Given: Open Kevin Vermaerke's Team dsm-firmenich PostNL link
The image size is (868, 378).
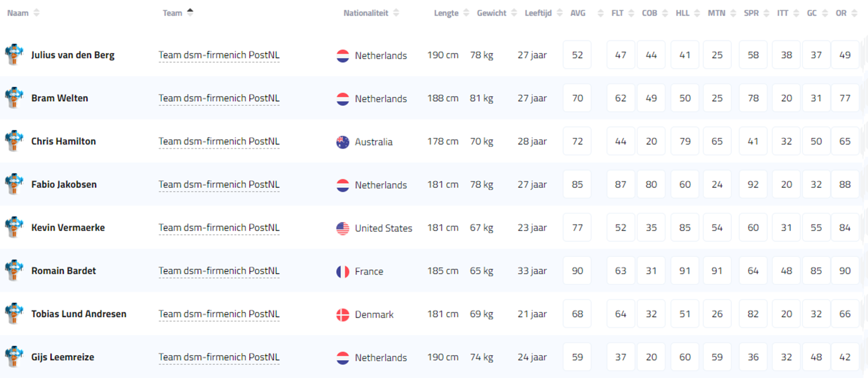Looking at the screenshot, I should [x=219, y=228].
